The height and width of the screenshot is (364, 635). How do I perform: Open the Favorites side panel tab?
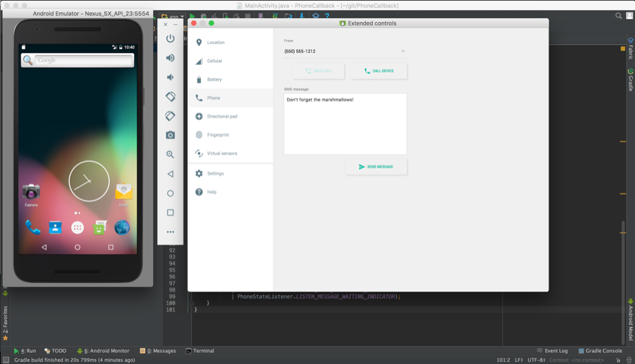[x=6, y=323]
